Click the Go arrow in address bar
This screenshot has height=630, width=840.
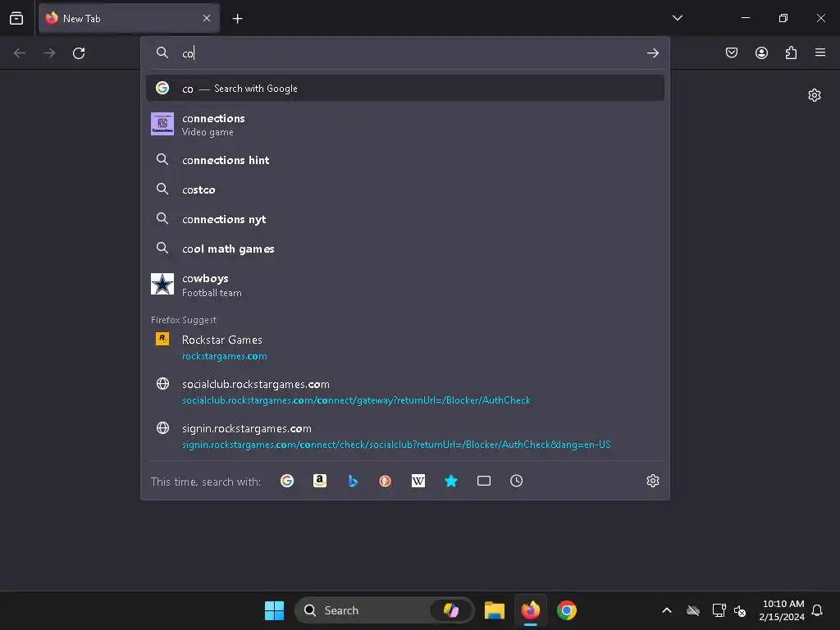(x=652, y=53)
